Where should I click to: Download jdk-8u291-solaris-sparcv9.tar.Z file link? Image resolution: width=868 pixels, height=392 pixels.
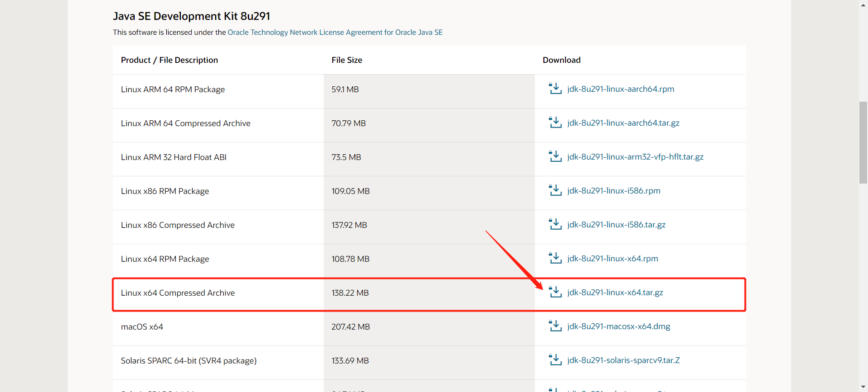point(623,360)
